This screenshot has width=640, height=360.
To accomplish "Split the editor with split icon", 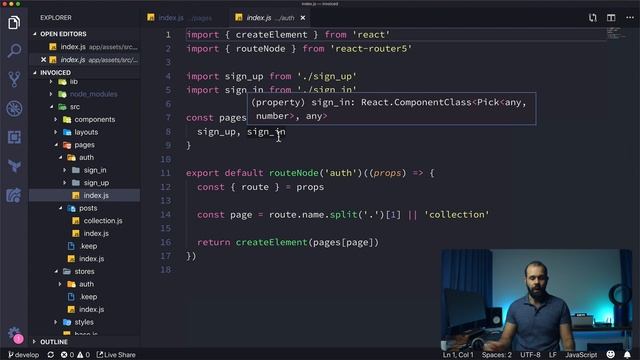I will point(611,18).
